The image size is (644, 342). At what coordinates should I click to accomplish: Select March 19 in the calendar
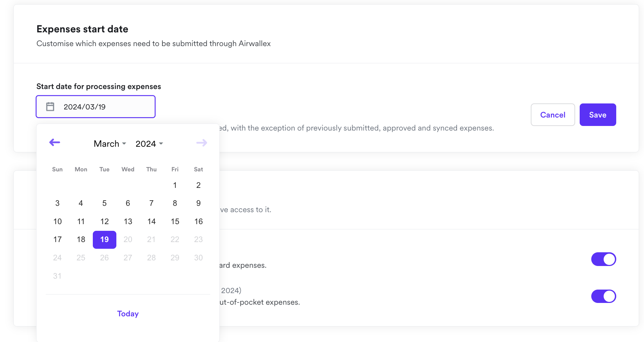104,240
